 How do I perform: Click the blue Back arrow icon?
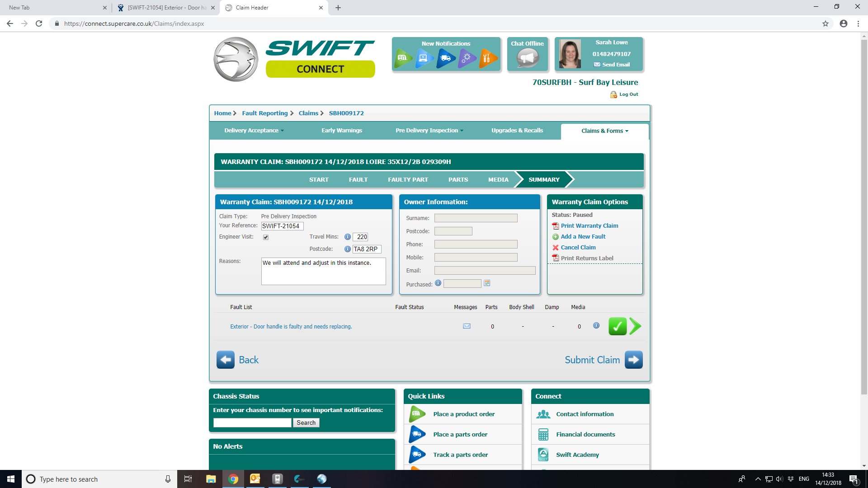coord(225,360)
